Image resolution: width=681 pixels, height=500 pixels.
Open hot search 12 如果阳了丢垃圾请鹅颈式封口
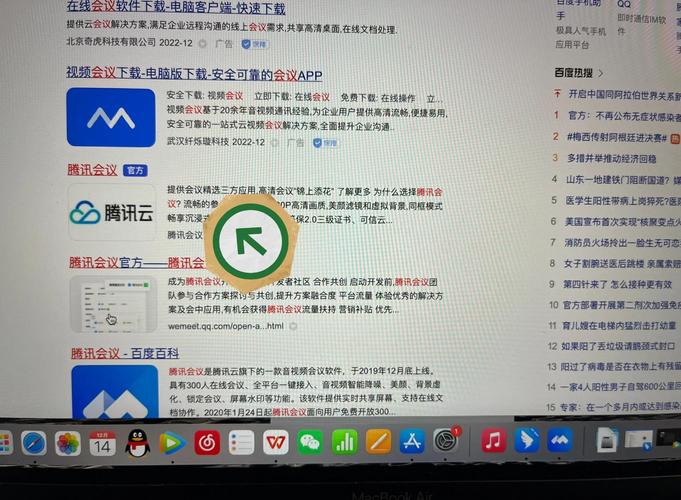(618, 346)
